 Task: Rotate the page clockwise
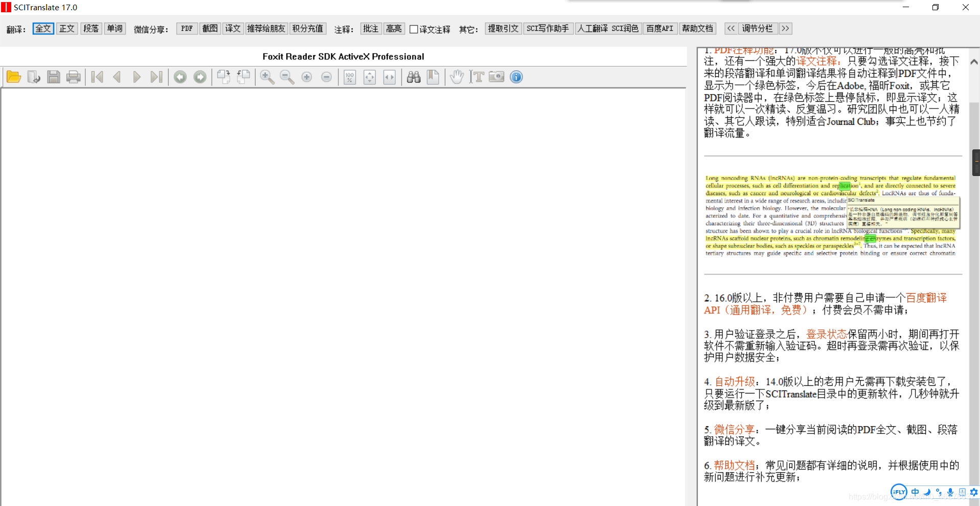tap(223, 77)
